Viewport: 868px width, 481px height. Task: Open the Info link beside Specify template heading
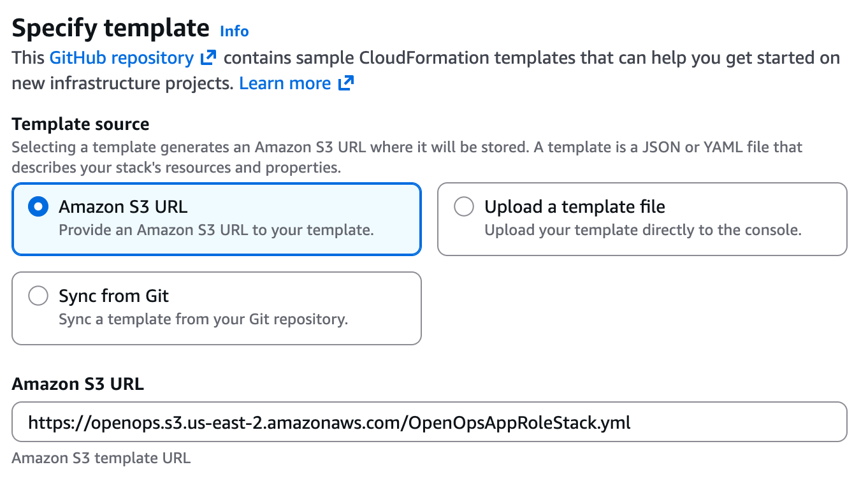click(x=234, y=31)
